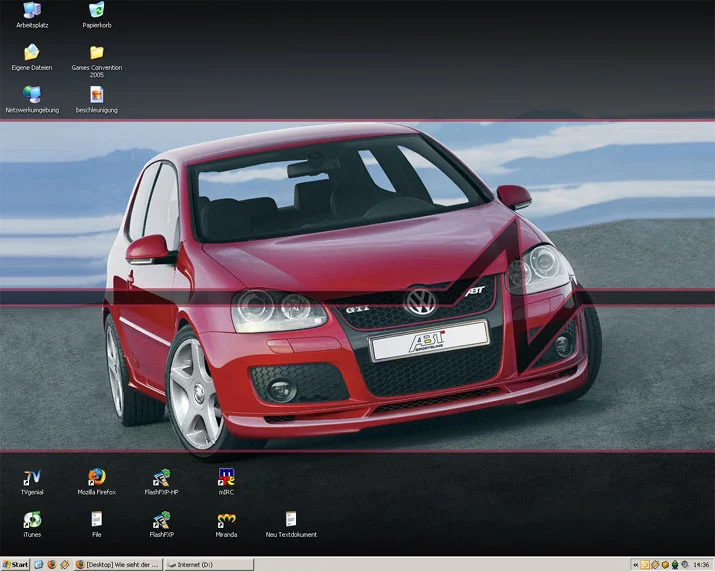Launch TVgenial from the desktop
The image size is (715, 572).
[x=32, y=477]
